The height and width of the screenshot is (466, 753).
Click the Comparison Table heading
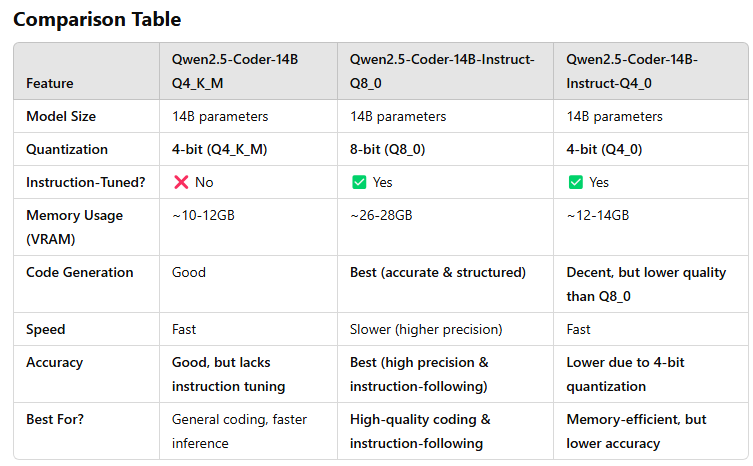pos(97,19)
